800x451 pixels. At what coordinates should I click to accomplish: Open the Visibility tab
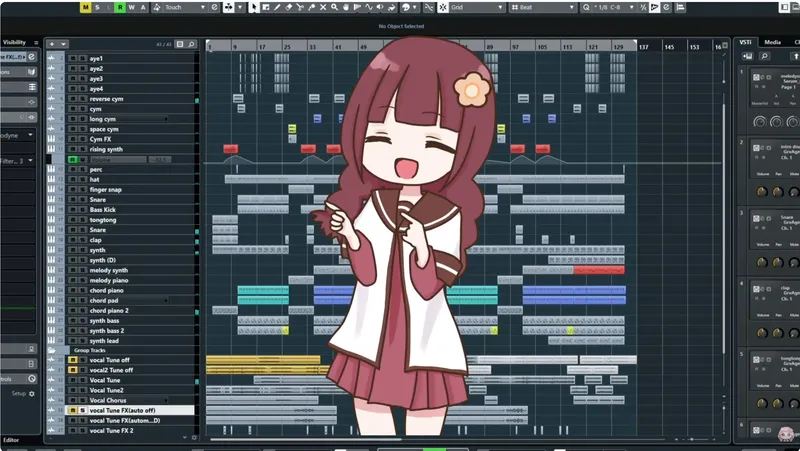pos(14,42)
